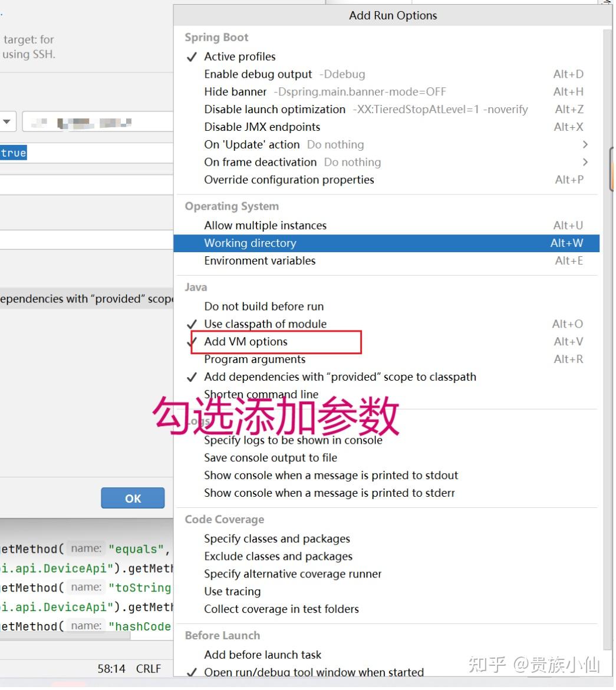
Task: Select "Shorten command line" option
Action: click(x=261, y=394)
